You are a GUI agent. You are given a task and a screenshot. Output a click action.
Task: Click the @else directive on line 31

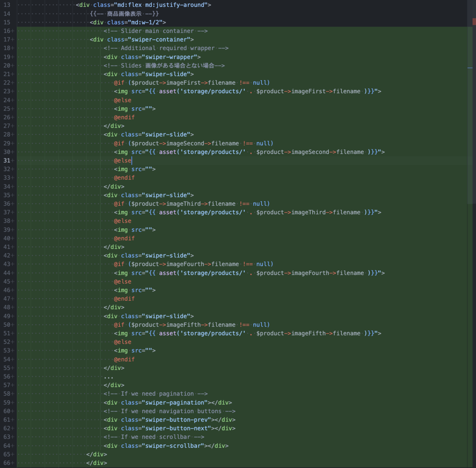(123, 160)
